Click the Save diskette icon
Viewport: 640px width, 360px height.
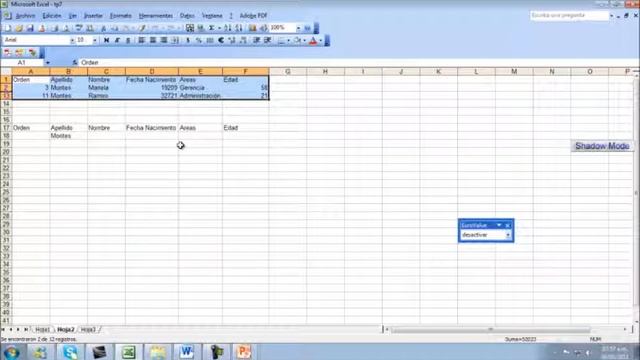pyautogui.click(x=30, y=28)
